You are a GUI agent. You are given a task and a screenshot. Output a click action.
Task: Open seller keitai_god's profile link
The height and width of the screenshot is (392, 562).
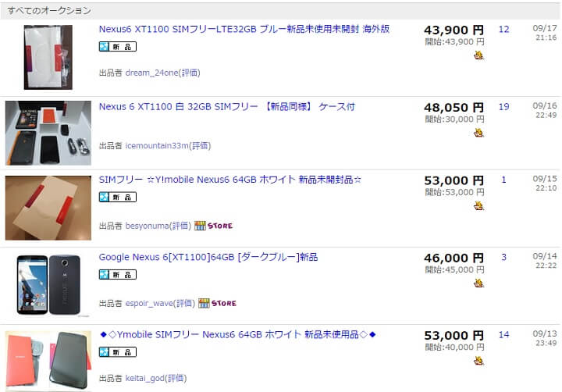145,378
